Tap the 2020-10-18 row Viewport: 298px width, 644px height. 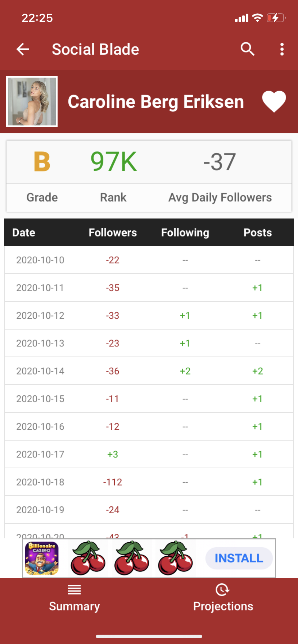[149, 482]
